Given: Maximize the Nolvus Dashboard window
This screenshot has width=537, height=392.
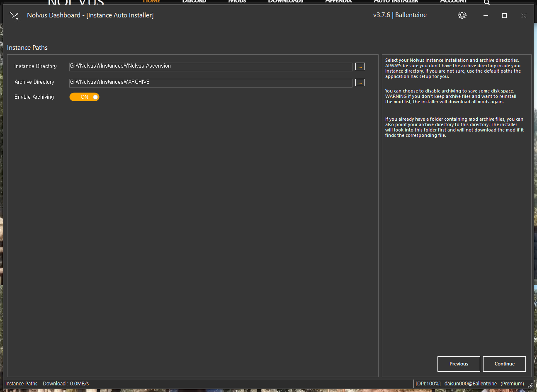Looking at the screenshot, I should (504, 15).
